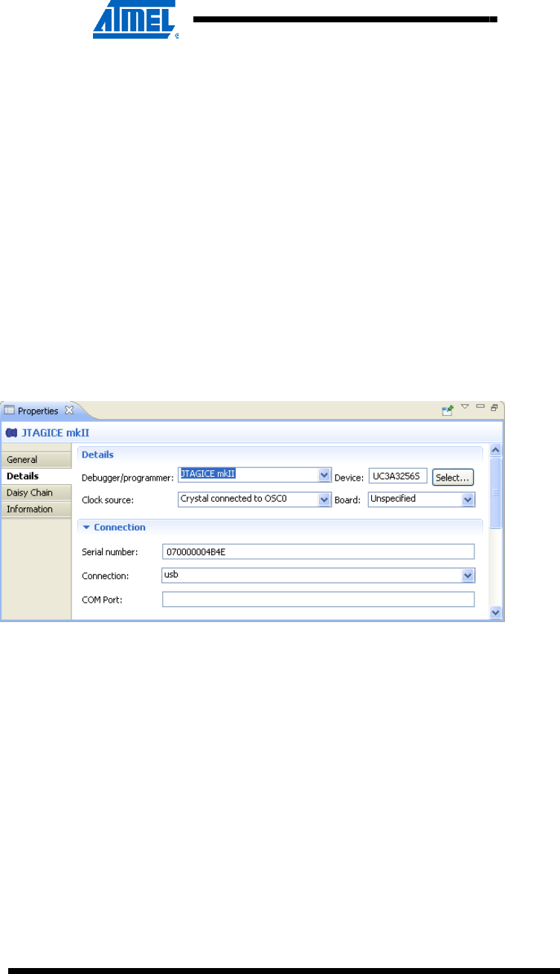Switch to the Information tab
The width and height of the screenshot is (560, 974).
[x=36, y=509]
